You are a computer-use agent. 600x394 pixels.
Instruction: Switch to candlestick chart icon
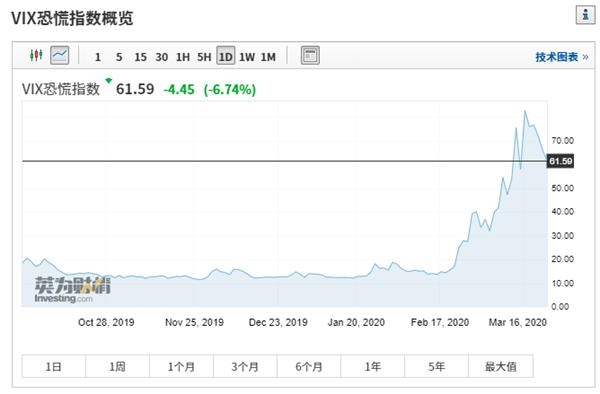36,55
